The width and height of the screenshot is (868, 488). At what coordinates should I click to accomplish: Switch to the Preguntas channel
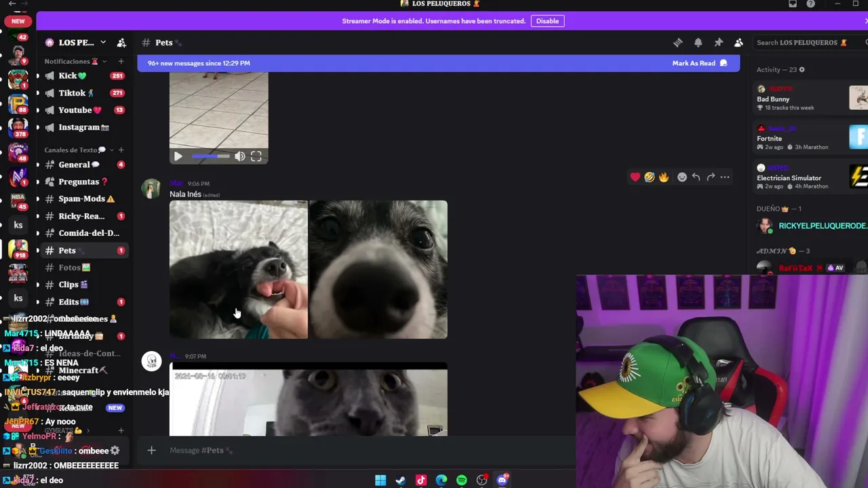(x=83, y=182)
